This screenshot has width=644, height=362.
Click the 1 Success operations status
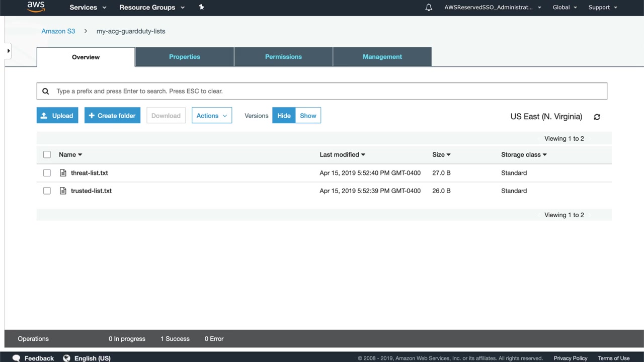(175, 339)
